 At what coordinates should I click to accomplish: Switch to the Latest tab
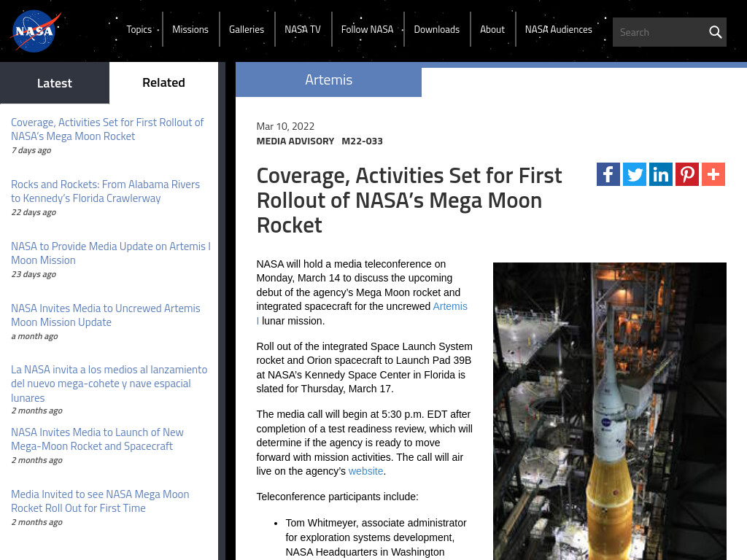point(55,83)
